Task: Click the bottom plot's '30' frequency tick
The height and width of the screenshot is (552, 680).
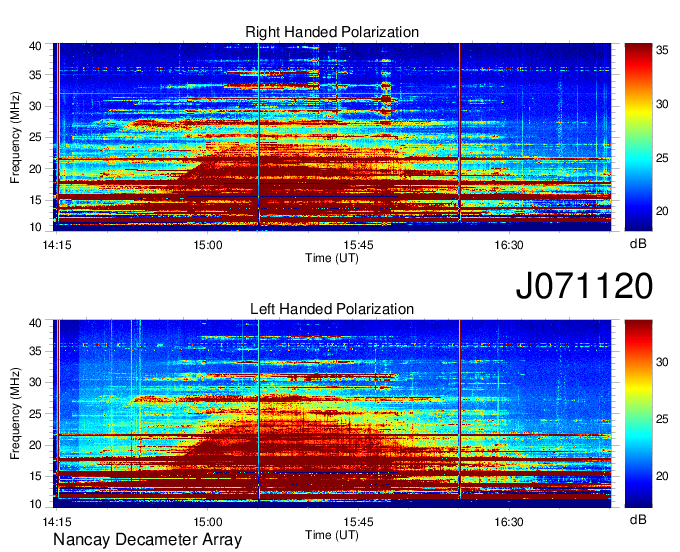Action: click(x=35, y=382)
